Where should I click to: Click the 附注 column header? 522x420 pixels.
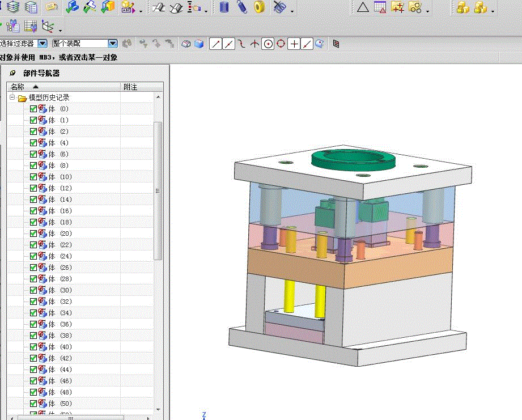point(130,87)
